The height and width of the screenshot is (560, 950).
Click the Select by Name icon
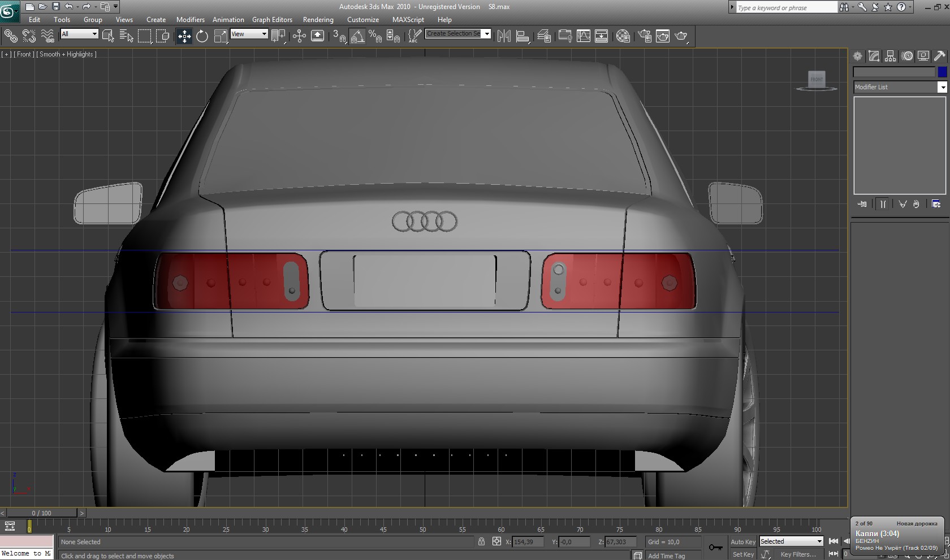(127, 36)
